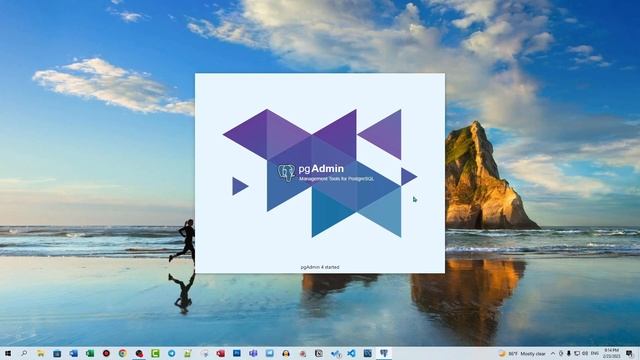The image size is (640, 360).
Task: Show hidden system tray icons
Action: [553, 353]
